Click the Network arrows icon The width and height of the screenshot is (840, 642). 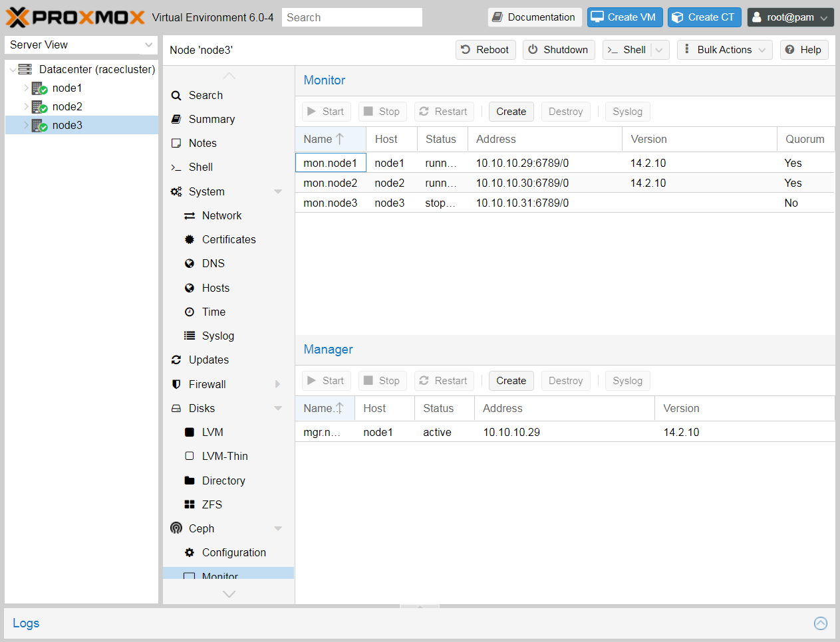pos(190,216)
